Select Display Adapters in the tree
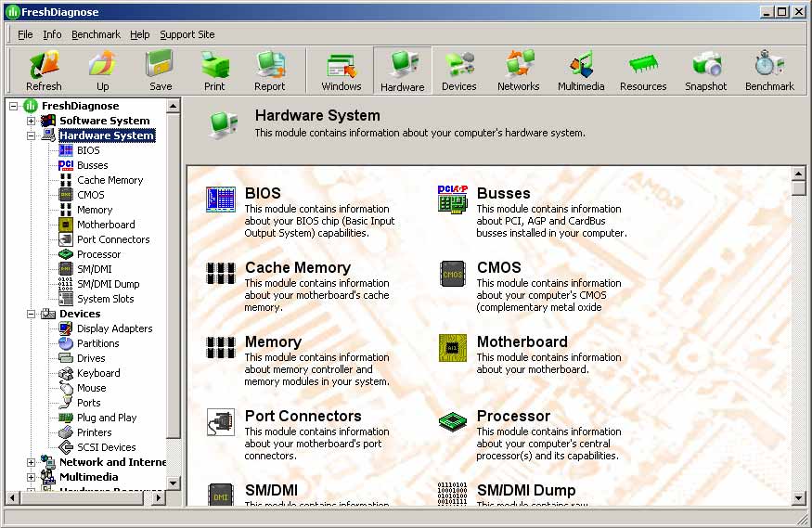812x528 pixels. pos(114,328)
